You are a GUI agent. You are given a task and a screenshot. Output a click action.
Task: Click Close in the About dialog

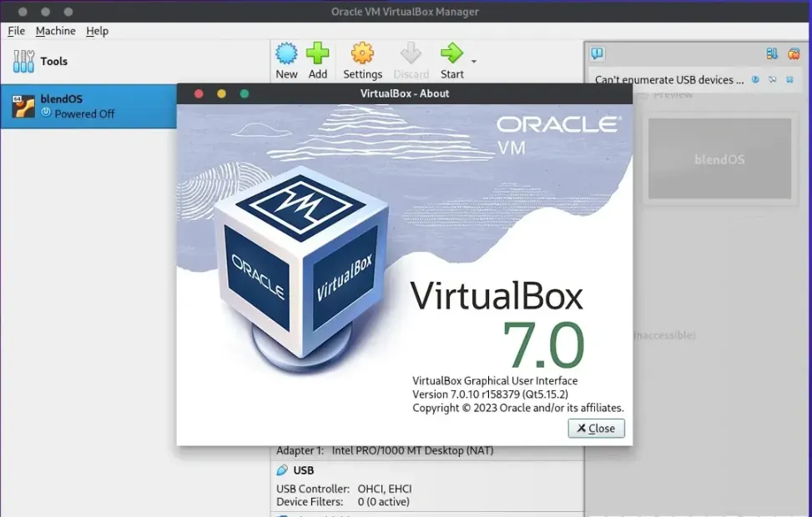[x=596, y=428]
